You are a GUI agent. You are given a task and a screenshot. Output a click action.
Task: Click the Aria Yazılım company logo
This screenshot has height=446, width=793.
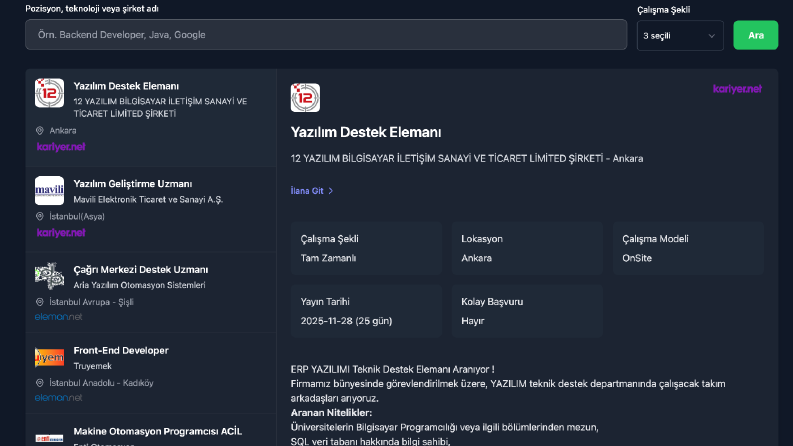click(49, 276)
